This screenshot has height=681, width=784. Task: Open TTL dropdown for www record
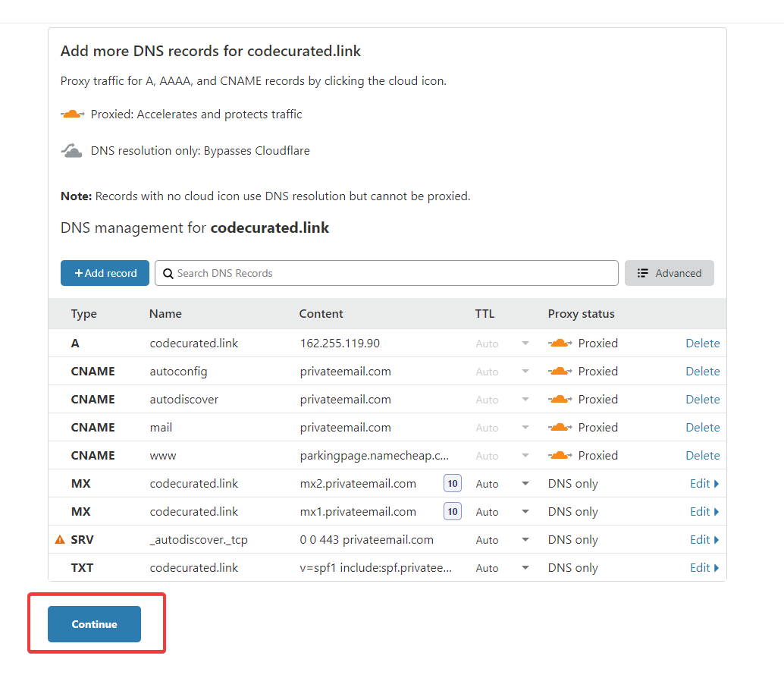coord(525,455)
